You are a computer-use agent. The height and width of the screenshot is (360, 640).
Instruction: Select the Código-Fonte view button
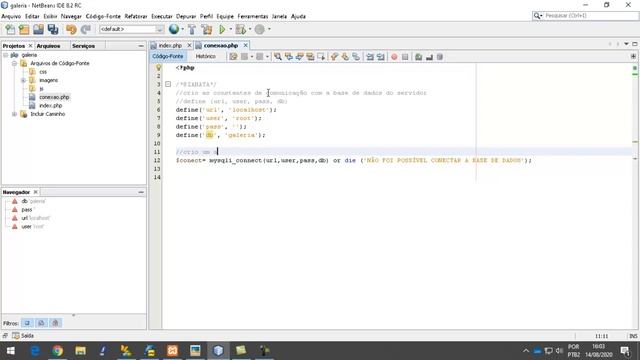(168, 56)
